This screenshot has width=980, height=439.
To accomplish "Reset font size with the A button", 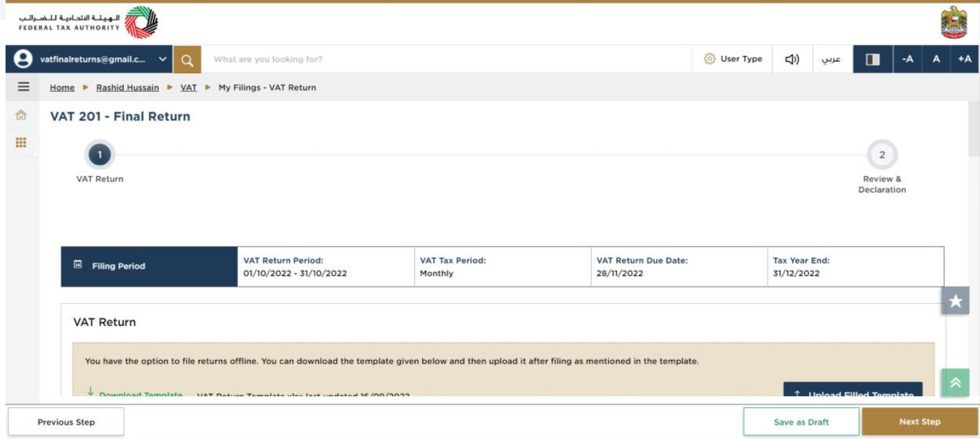I will pyautogui.click(x=936, y=60).
